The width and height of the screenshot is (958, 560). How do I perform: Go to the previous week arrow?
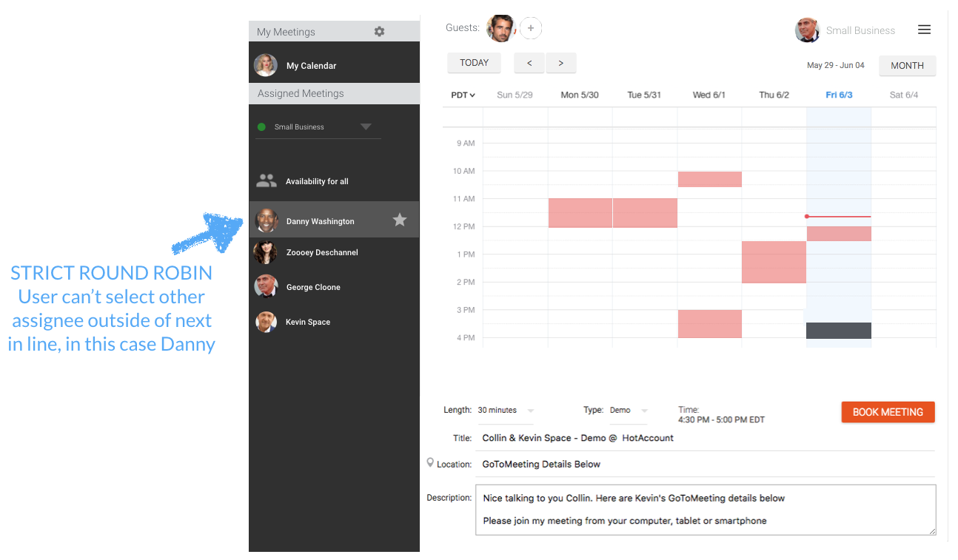tap(529, 63)
